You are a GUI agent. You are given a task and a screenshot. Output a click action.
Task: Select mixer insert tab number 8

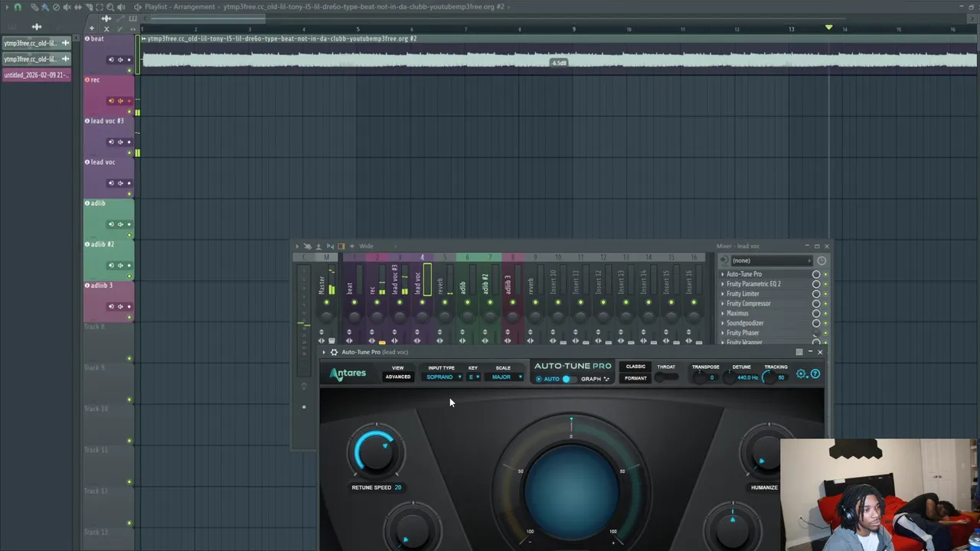[x=513, y=257]
